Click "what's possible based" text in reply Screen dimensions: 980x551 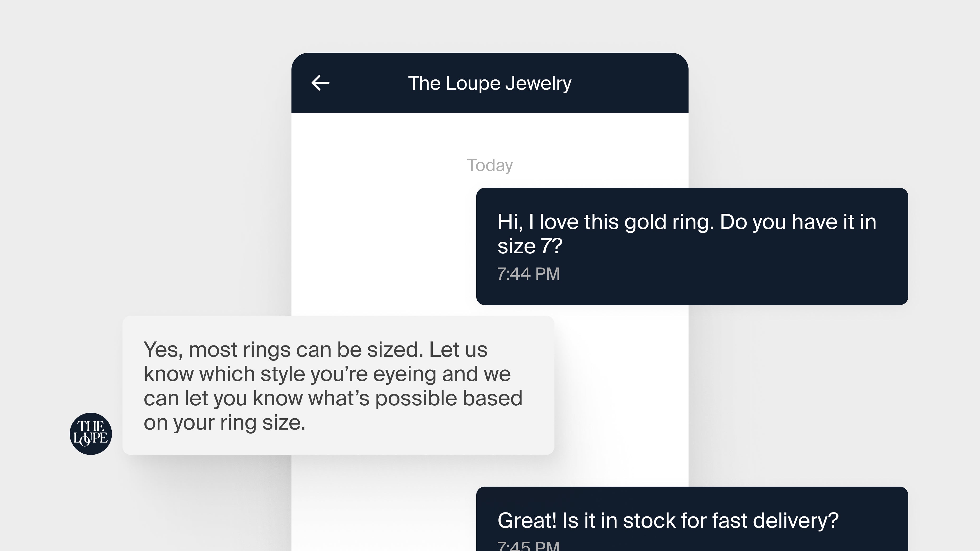[x=415, y=398]
